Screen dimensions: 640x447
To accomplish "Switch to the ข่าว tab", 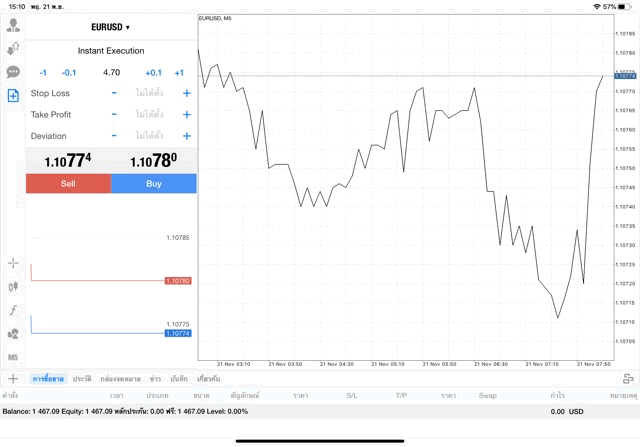I will [x=155, y=379].
